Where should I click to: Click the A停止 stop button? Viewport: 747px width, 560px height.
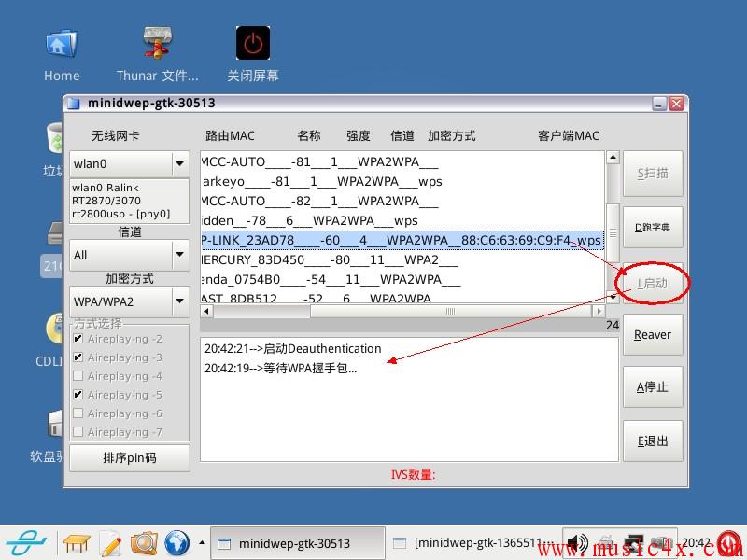pyautogui.click(x=653, y=386)
